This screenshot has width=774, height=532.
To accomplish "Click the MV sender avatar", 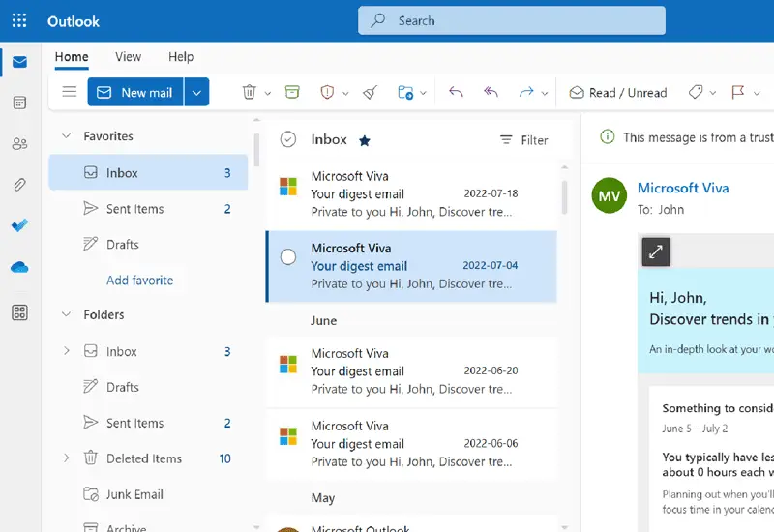I will (610, 195).
